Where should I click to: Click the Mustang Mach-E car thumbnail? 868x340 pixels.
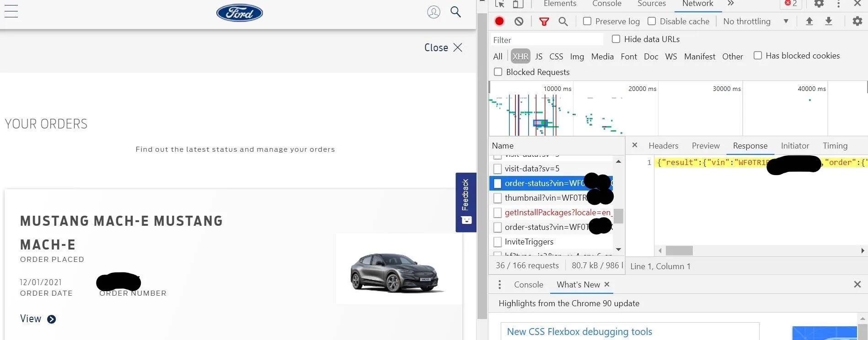pyautogui.click(x=399, y=269)
